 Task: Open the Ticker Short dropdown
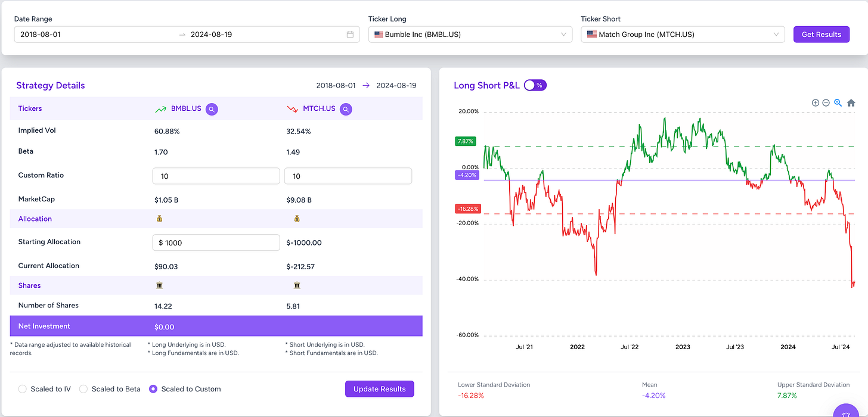tap(683, 35)
